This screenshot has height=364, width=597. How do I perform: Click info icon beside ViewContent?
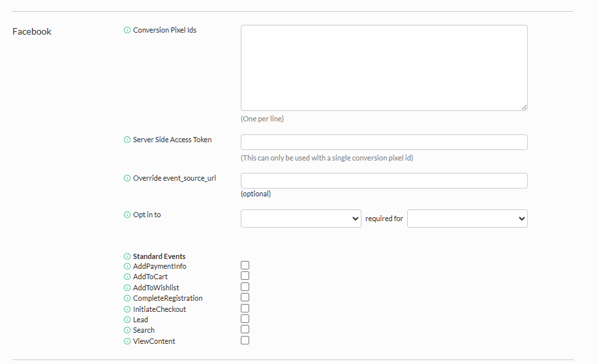127,341
